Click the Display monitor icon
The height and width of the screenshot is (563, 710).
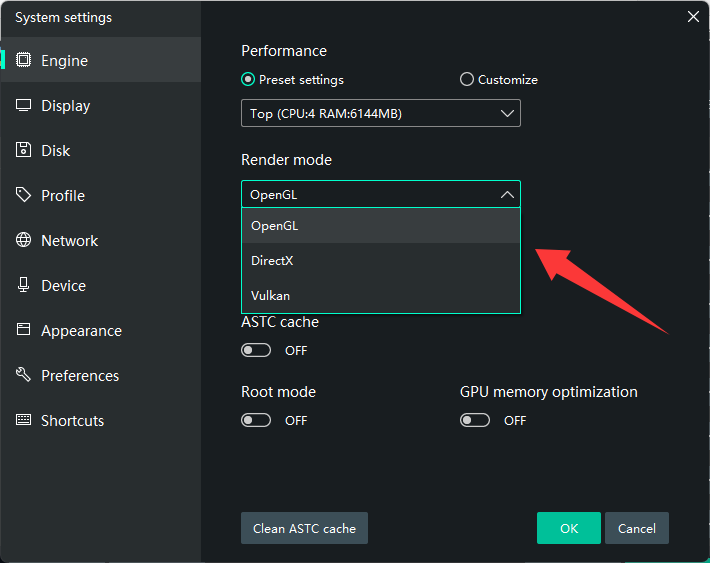(x=23, y=105)
